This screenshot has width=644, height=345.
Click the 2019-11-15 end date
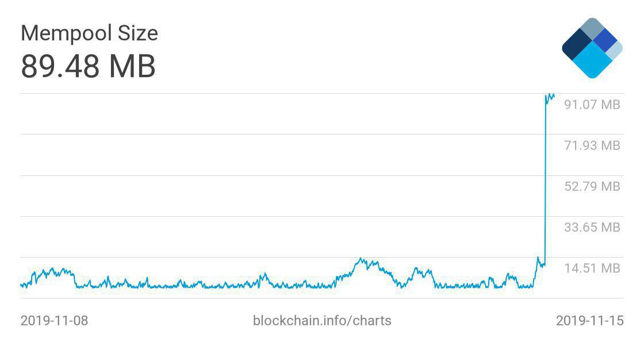[589, 320]
